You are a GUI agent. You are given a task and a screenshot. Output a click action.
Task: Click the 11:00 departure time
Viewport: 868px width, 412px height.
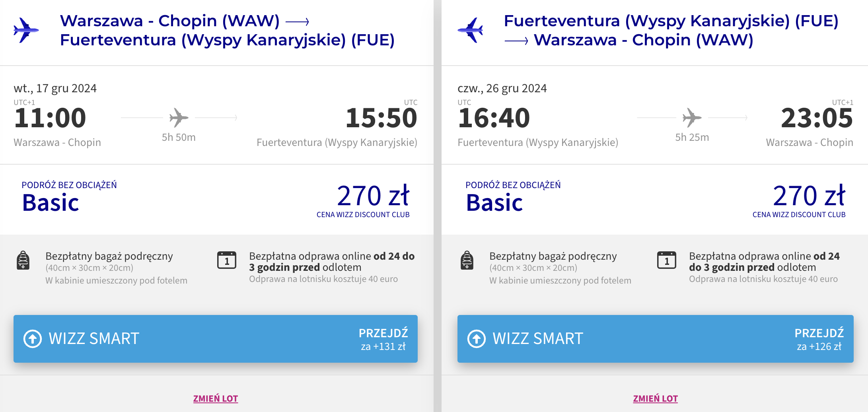[x=50, y=118]
